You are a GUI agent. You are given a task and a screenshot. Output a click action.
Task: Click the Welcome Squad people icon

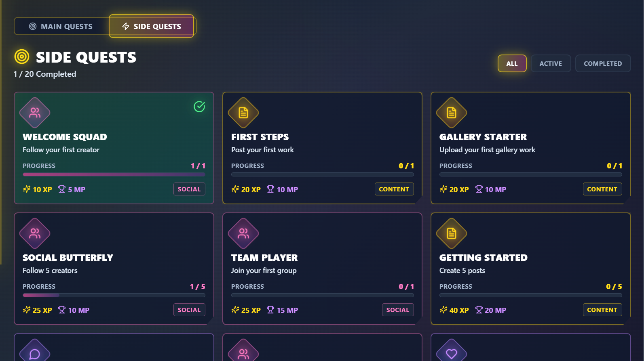point(34,113)
